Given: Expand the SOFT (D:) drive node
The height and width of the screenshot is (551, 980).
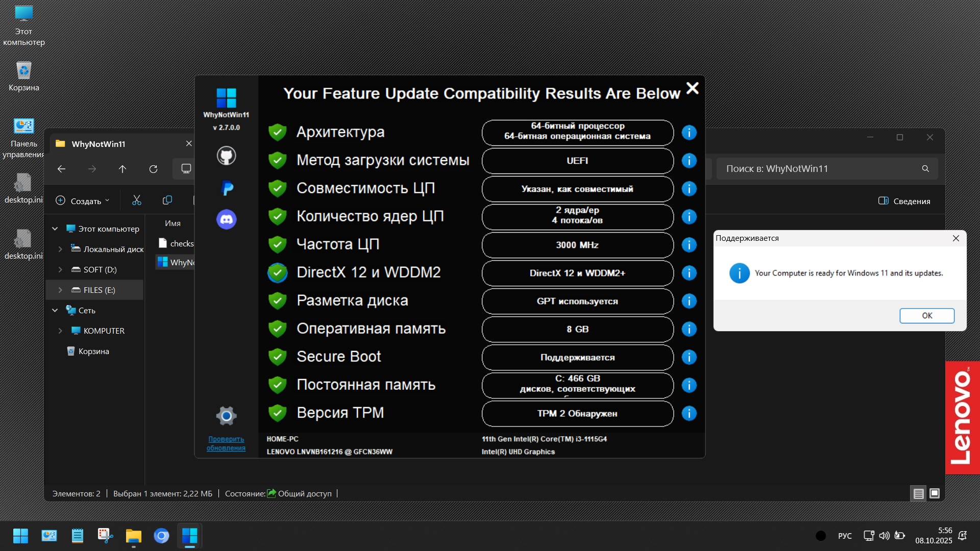Looking at the screenshot, I should pyautogui.click(x=60, y=269).
